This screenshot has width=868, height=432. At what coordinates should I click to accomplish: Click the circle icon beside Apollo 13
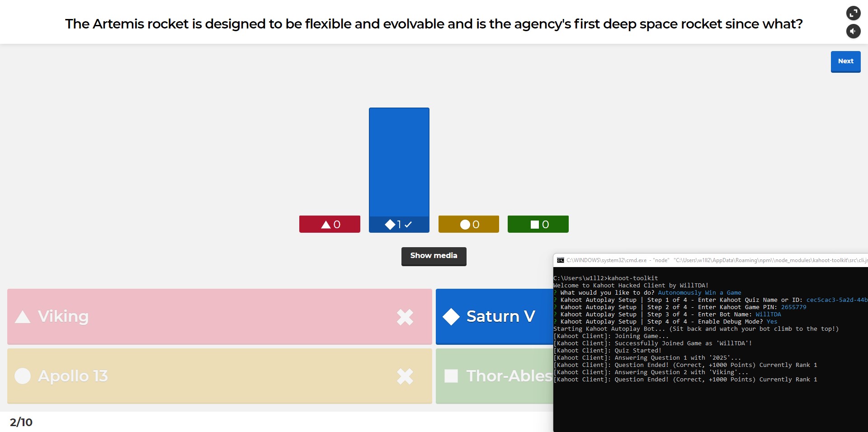coord(23,376)
